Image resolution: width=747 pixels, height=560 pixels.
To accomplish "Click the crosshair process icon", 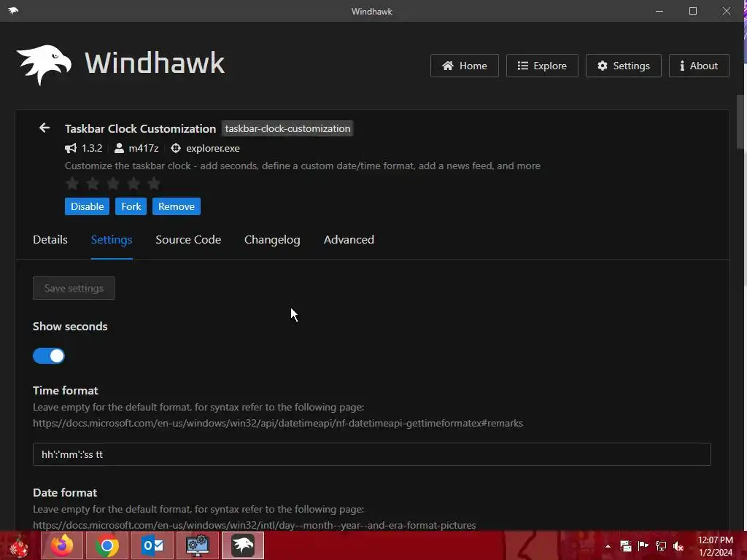I will (x=176, y=148).
